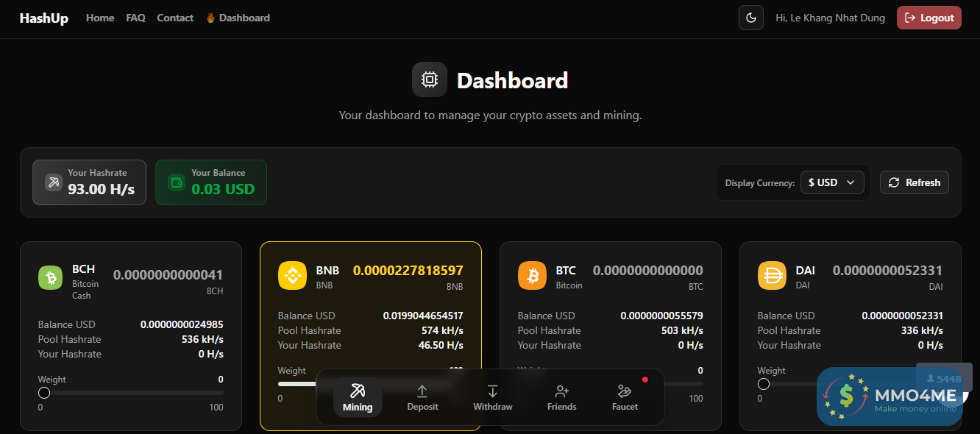Toggle dark mode moon icon
The height and width of the screenshot is (434, 980).
[751, 18]
